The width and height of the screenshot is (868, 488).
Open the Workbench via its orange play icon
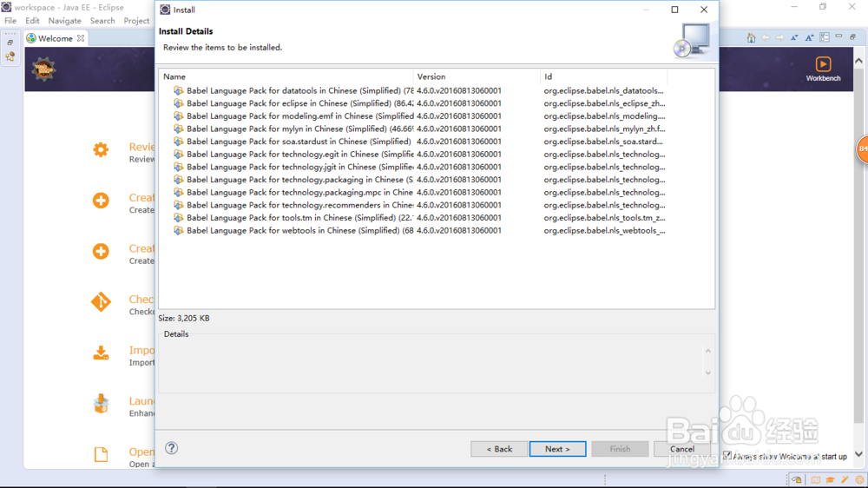tap(823, 64)
